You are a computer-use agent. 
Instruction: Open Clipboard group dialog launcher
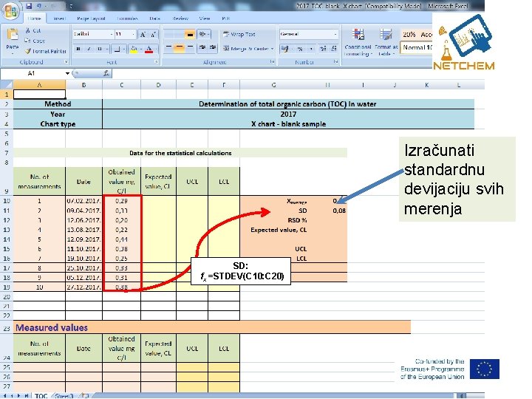(x=66, y=62)
